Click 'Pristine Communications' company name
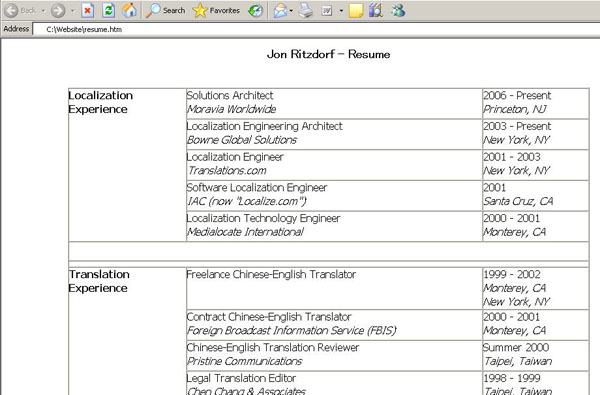 (x=244, y=361)
